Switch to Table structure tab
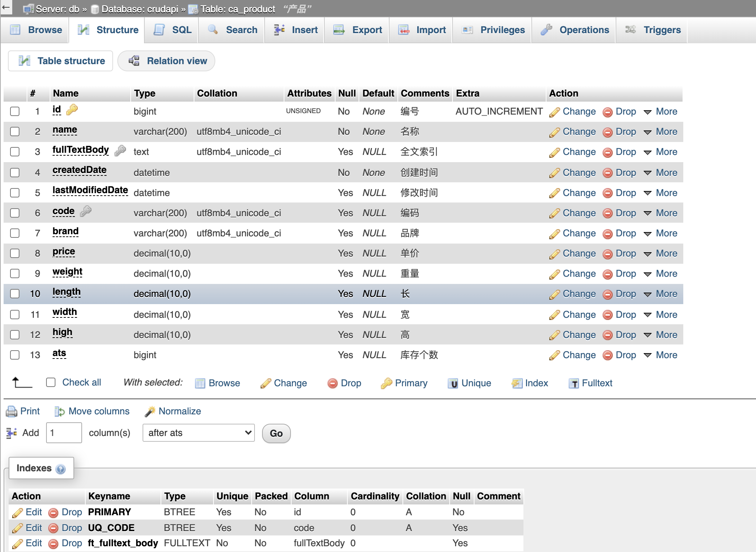The height and width of the screenshot is (552, 756). click(63, 61)
